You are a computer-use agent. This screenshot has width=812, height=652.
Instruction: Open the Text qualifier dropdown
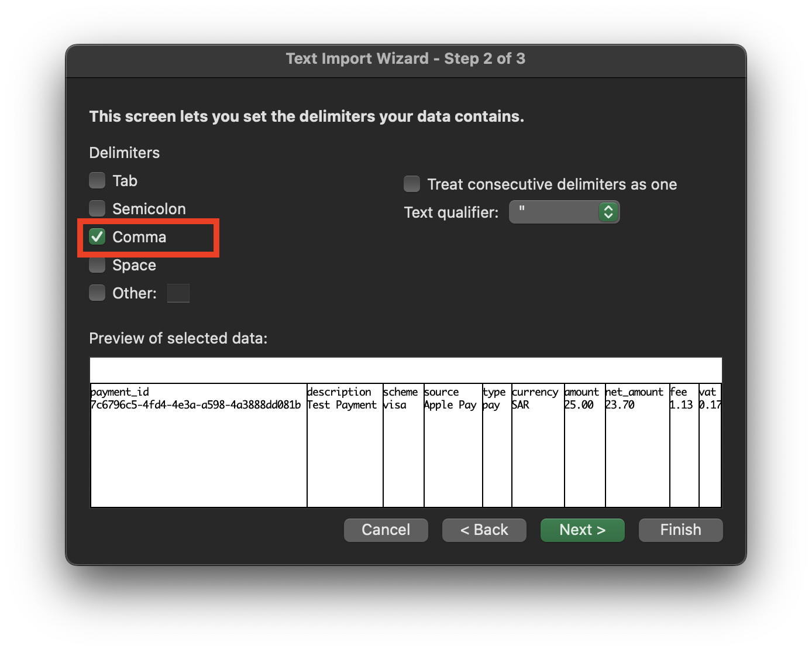tap(564, 212)
